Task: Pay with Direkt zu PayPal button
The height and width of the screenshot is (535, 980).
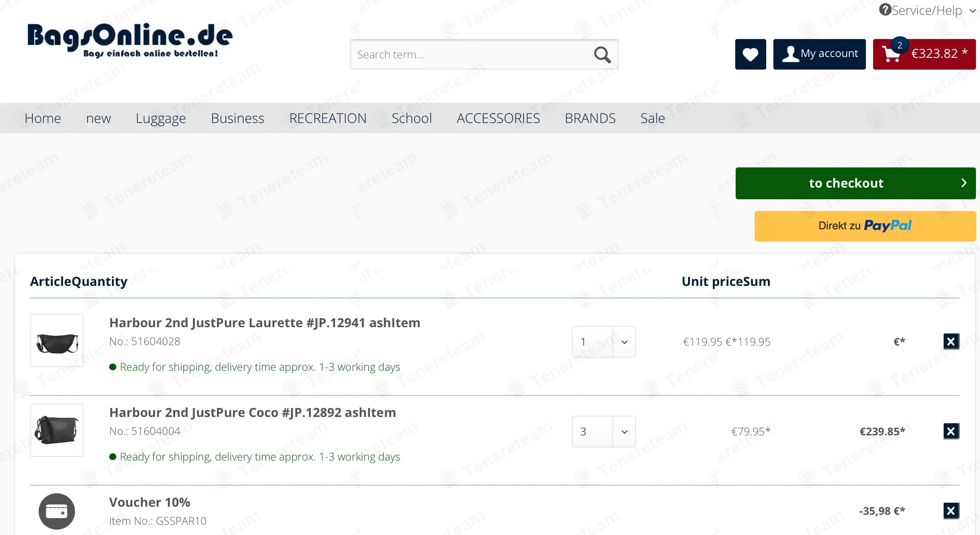Action: tap(865, 226)
